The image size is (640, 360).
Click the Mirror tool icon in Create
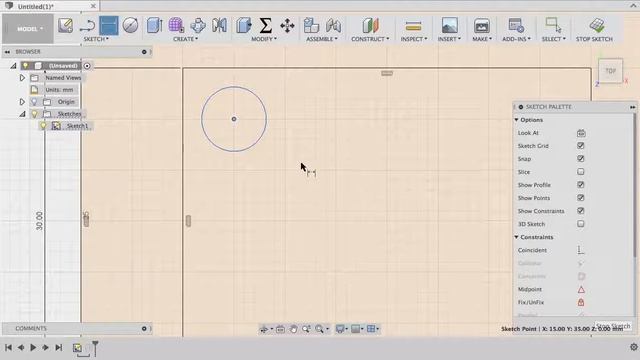pos(219,25)
